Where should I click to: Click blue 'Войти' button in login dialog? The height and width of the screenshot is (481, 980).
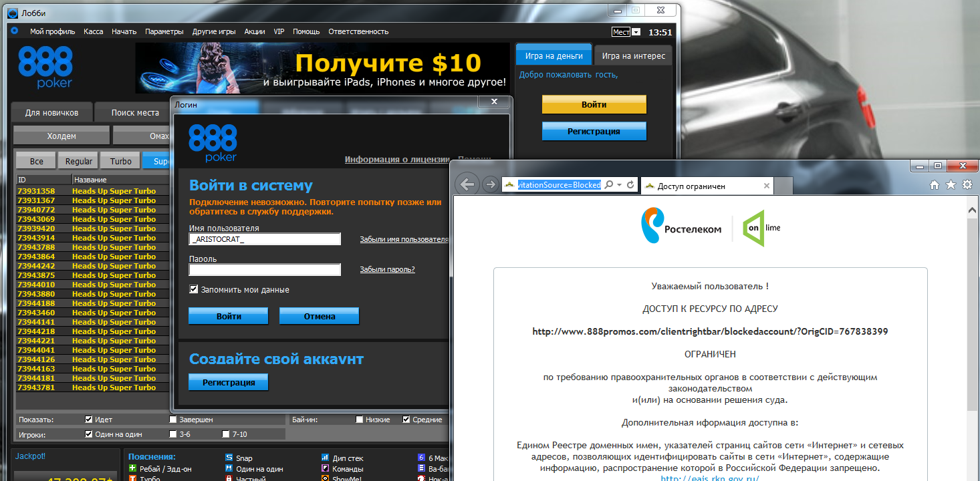229,316
